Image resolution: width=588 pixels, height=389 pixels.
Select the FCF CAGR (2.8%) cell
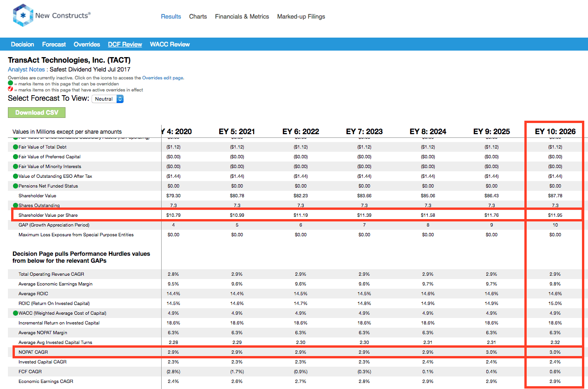[x=173, y=372]
